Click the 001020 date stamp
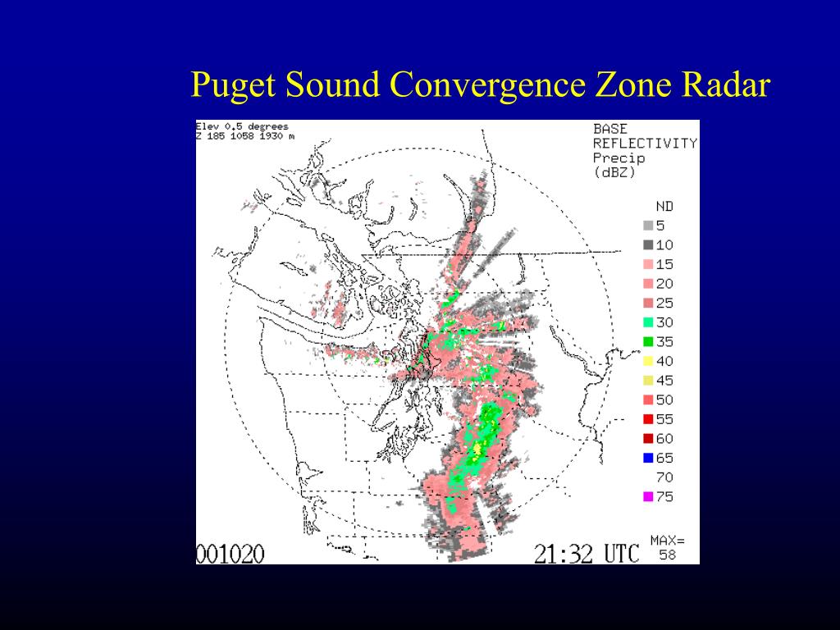Viewport: 840px width, 630px height. pos(231,554)
